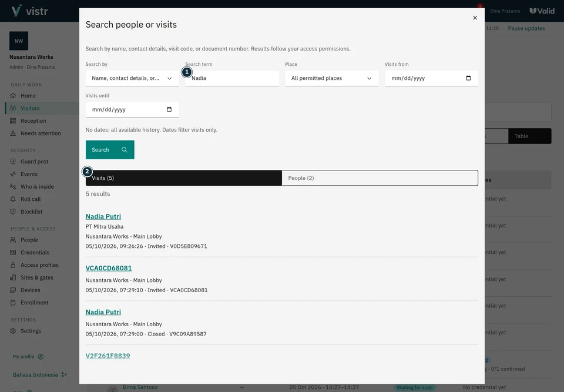Select the Table view tab
The width and height of the screenshot is (564, 392).
(529, 136)
